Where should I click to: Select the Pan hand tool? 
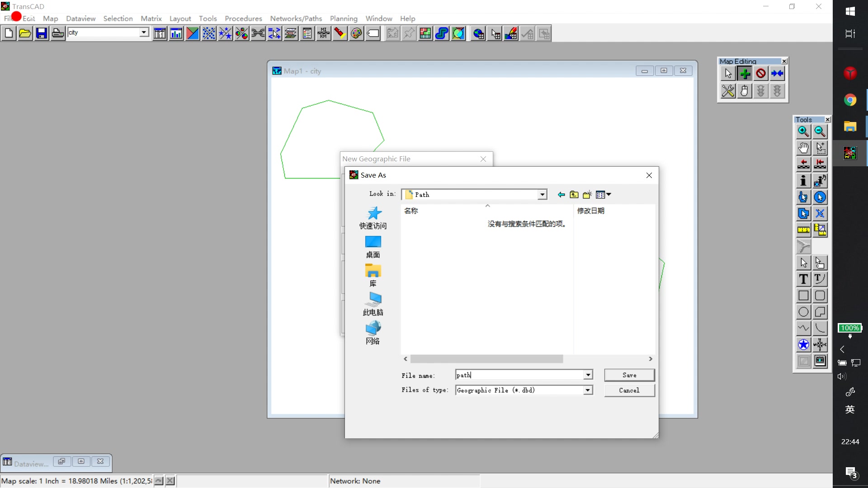tap(803, 148)
